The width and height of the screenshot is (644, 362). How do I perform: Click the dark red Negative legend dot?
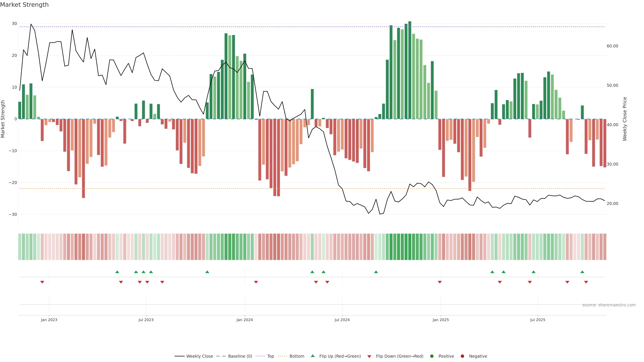tap(462, 356)
